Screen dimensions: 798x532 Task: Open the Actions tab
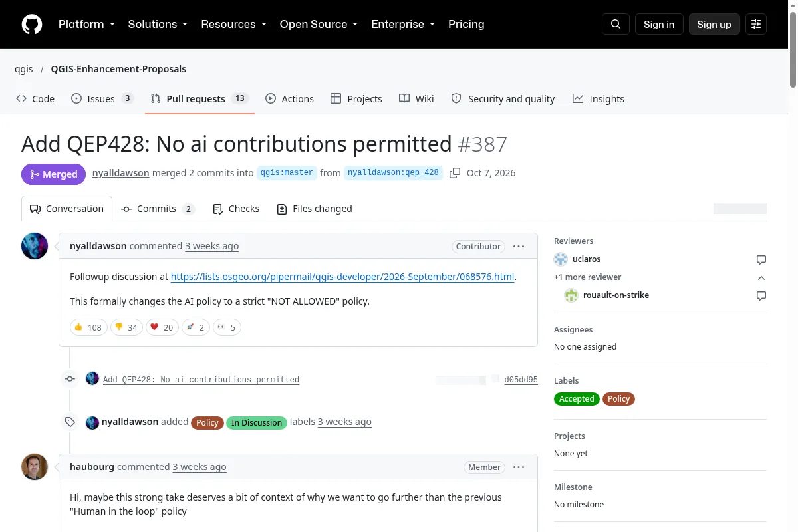coord(289,99)
